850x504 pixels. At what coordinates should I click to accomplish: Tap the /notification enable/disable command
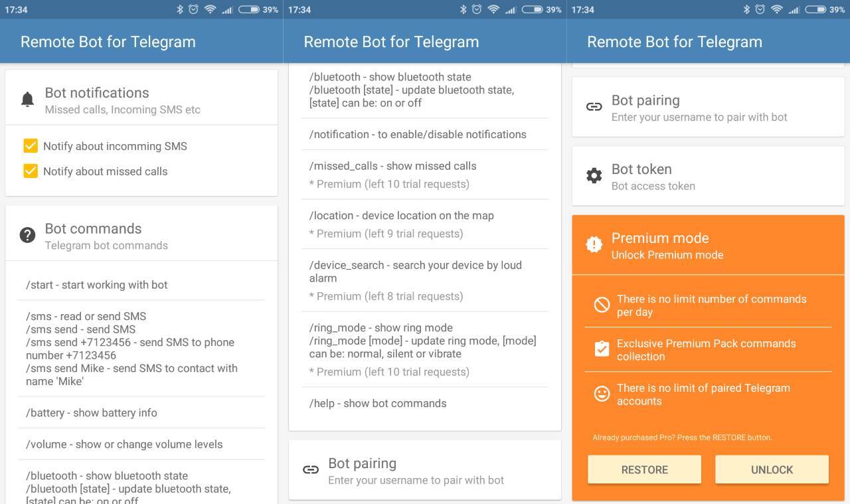click(418, 134)
